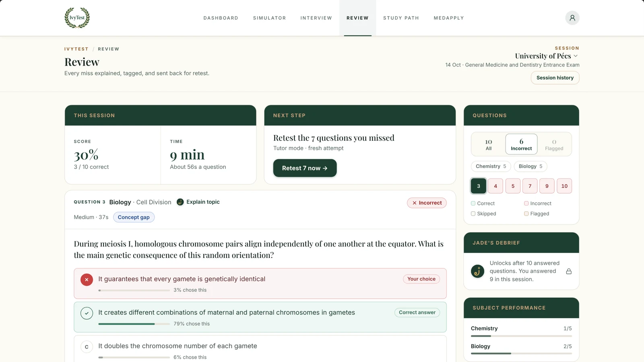644x362 pixels.
Task: Select answer 'It doubles the chromosome number of each gamete'
Action: (260, 349)
